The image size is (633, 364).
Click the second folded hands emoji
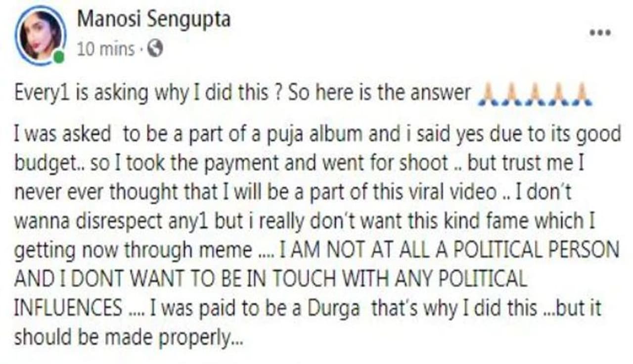tap(512, 93)
